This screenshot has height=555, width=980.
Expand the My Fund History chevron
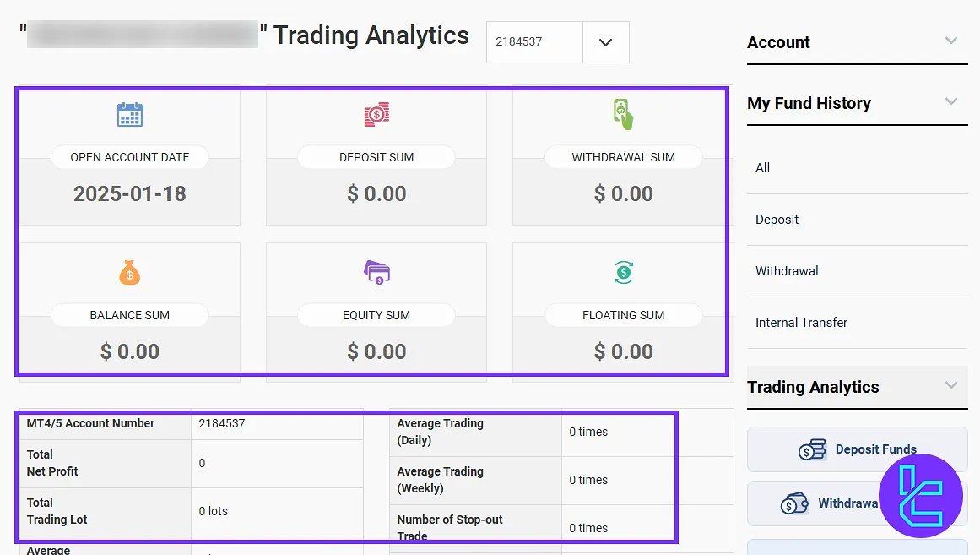[951, 102]
